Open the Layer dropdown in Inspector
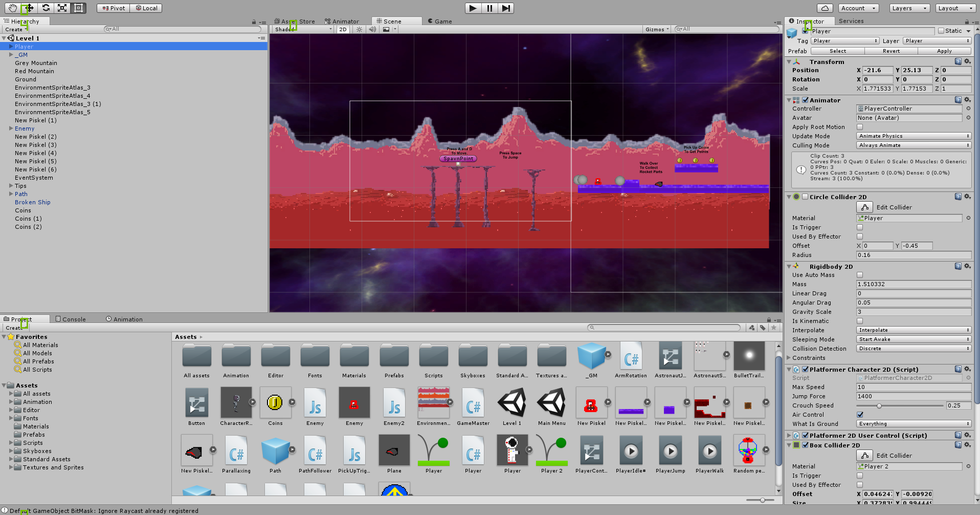 (937, 41)
